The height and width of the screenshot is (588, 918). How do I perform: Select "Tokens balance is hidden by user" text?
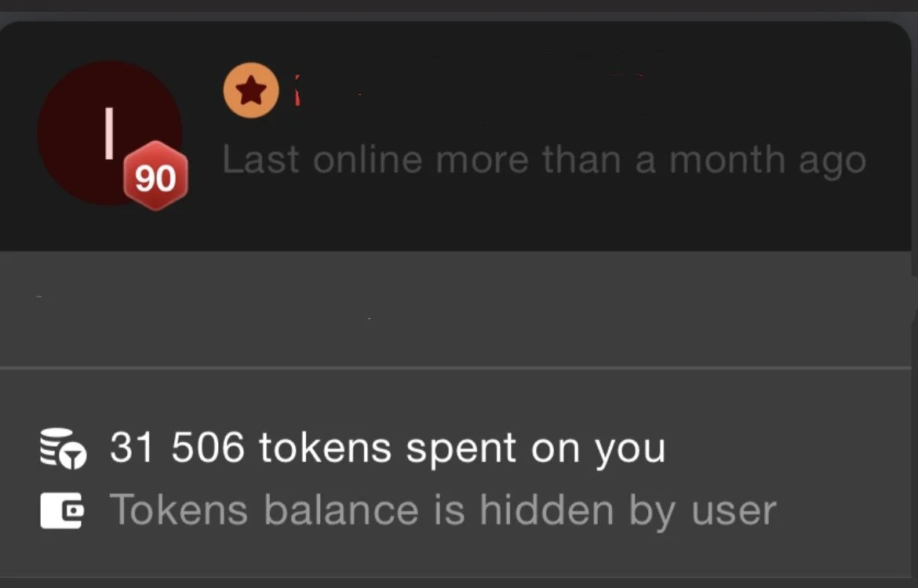coord(443,510)
